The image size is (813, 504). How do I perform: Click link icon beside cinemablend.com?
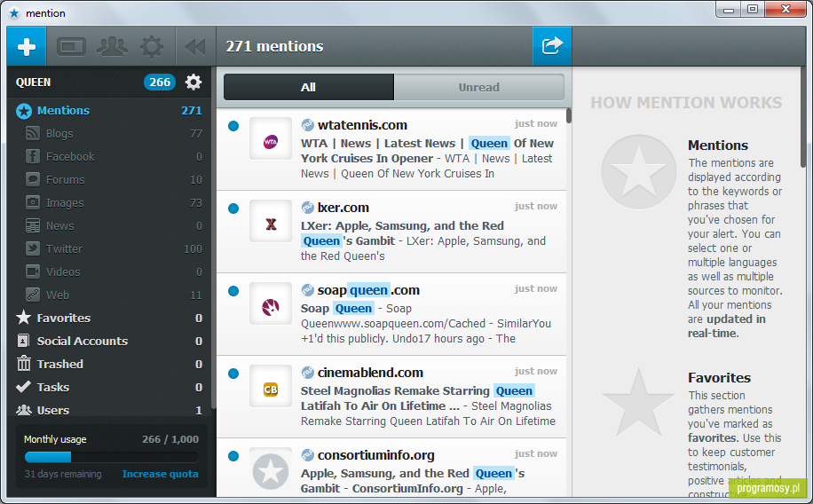click(307, 373)
